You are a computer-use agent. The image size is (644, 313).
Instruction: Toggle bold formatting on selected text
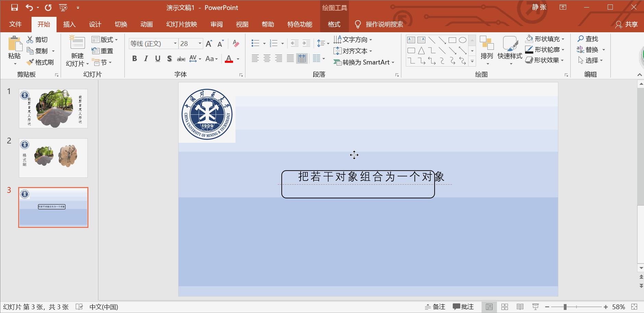[134, 58]
